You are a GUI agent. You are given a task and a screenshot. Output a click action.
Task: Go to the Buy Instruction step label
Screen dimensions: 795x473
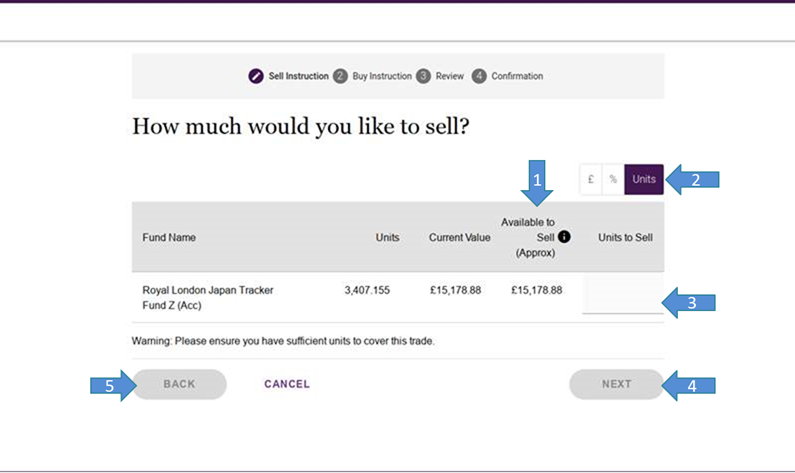(382, 76)
